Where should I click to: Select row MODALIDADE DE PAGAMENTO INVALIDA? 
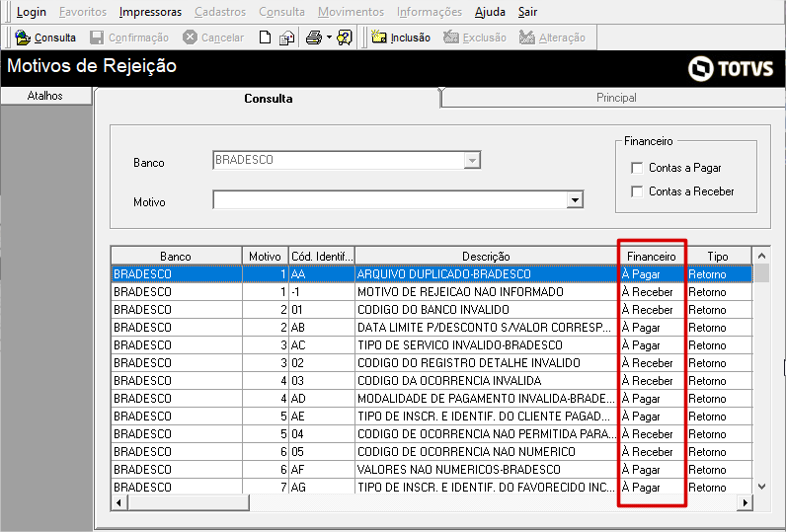tap(432, 398)
